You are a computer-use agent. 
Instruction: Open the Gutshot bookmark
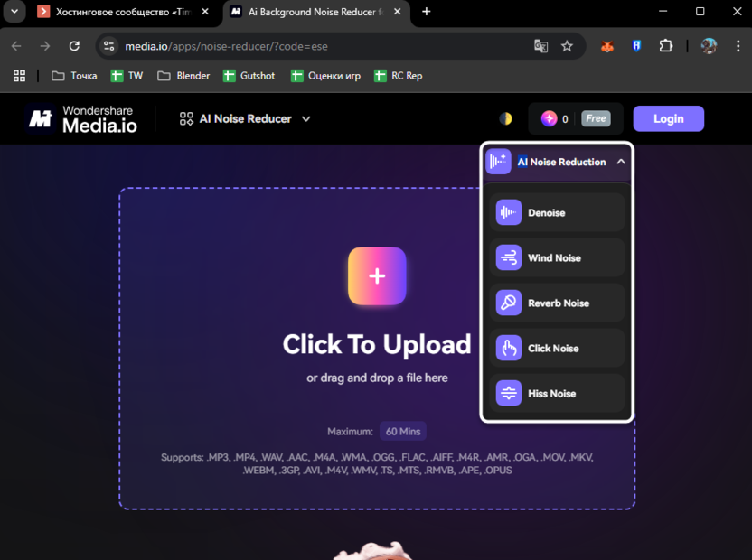pos(249,76)
